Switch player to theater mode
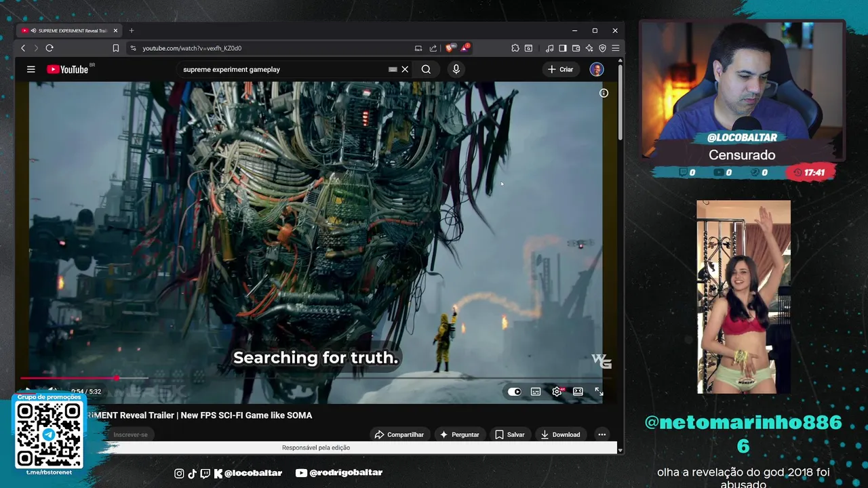868x488 pixels. pyautogui.click(x=578, y=392)
